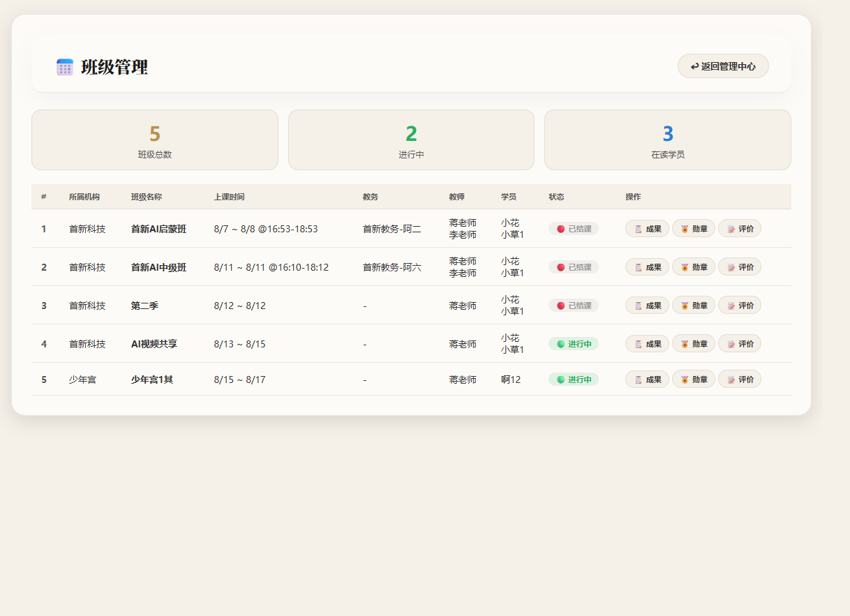The width and height of the screenshot is (850, 616).
Task: Click 已结课 status badge for 第二季
Action: coord(574,306)
